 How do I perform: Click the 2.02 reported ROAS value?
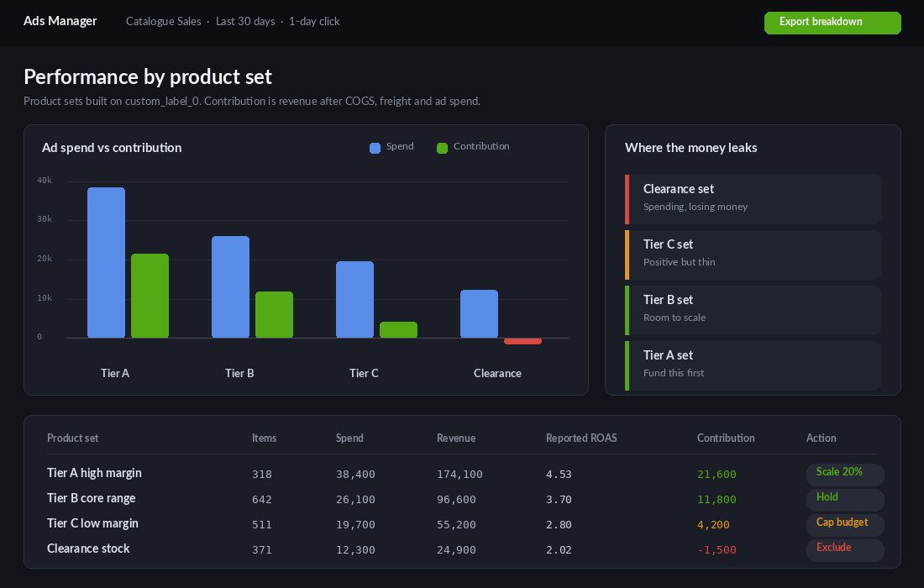point(559,550)
